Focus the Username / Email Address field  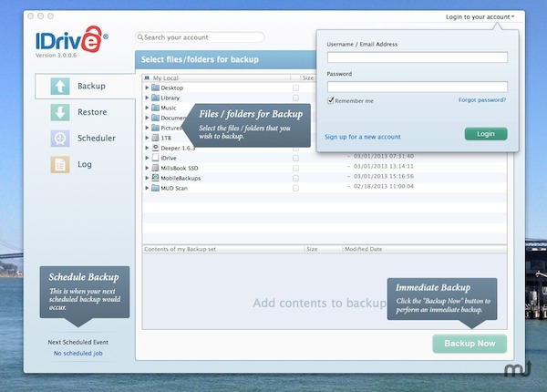click(418, 57)
